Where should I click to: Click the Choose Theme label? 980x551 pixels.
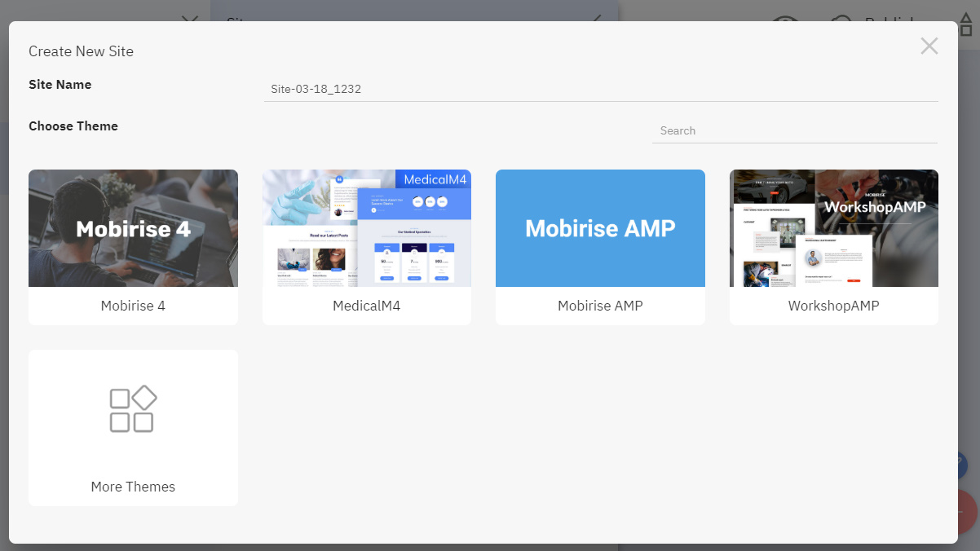point(73,126)
